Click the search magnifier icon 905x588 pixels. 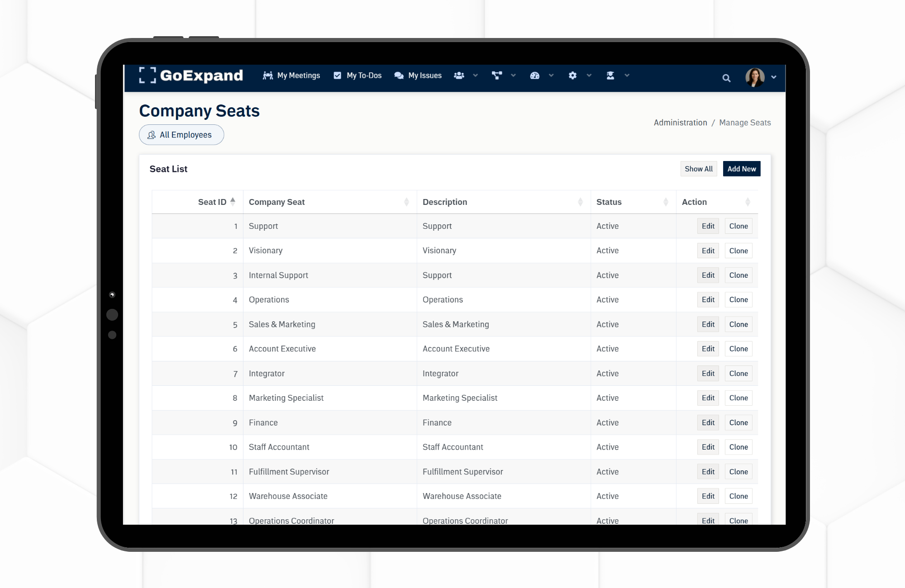point(726,78)
